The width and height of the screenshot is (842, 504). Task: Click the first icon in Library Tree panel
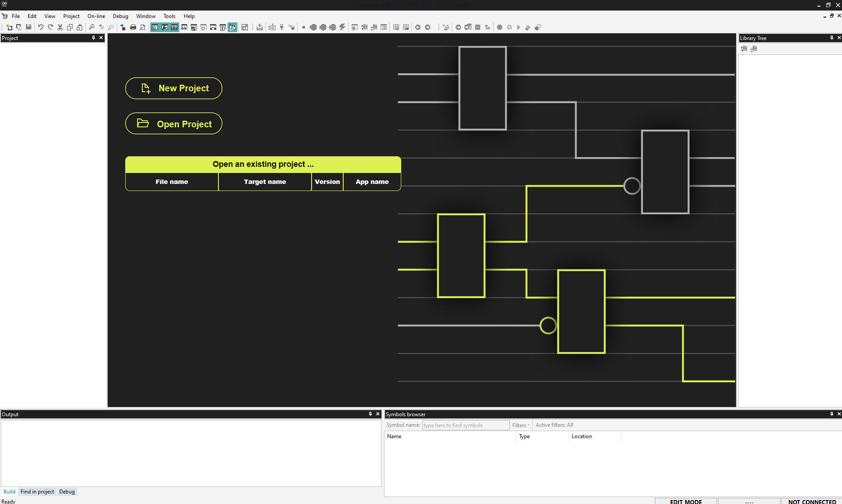pos(744,49)
